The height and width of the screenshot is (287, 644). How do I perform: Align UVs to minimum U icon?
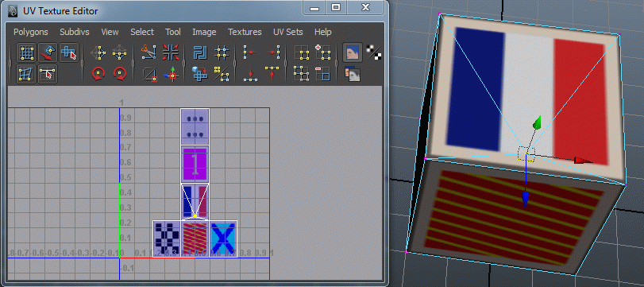tap(251, 52)
